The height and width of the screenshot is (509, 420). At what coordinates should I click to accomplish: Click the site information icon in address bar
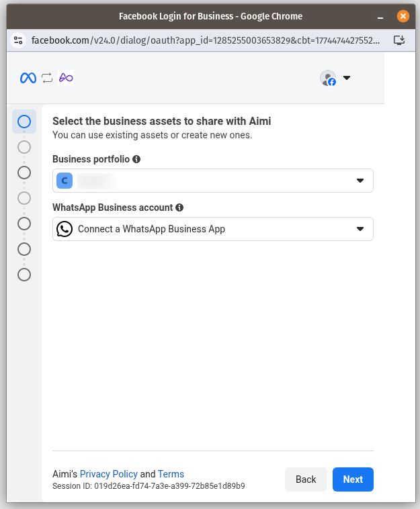(x=18, y=40)
